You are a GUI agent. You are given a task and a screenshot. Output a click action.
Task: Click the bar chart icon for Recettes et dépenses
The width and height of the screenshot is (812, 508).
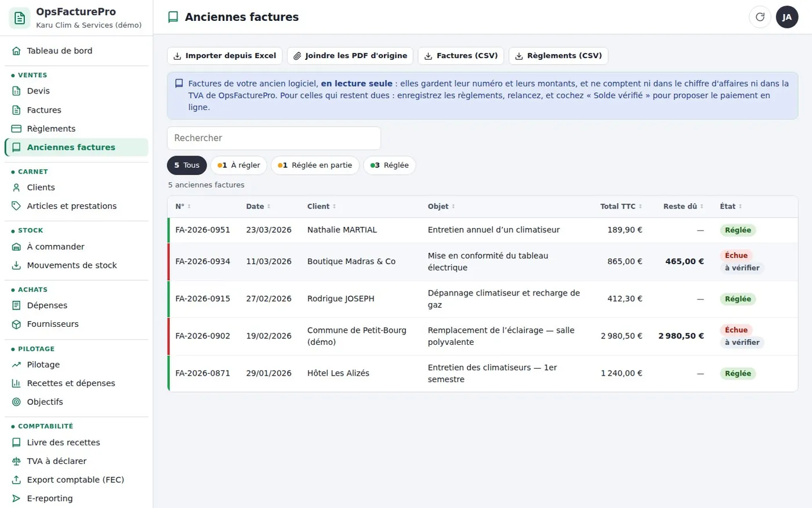[16, 383]
